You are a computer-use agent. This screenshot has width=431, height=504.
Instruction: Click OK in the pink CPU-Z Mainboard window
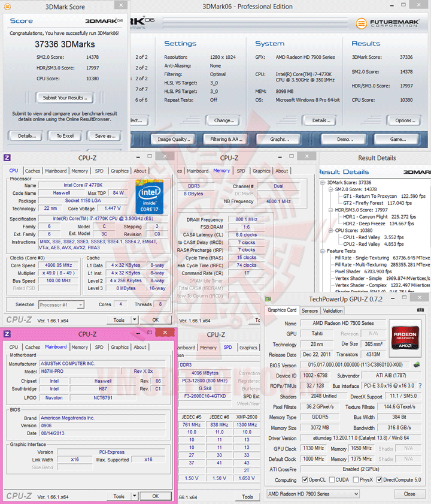tap(156, 496)
